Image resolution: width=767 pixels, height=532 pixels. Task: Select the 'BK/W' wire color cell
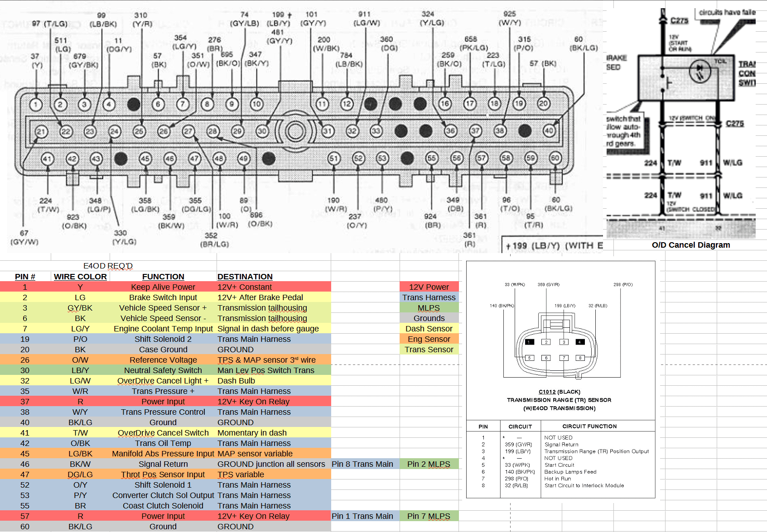click(80, 464)
